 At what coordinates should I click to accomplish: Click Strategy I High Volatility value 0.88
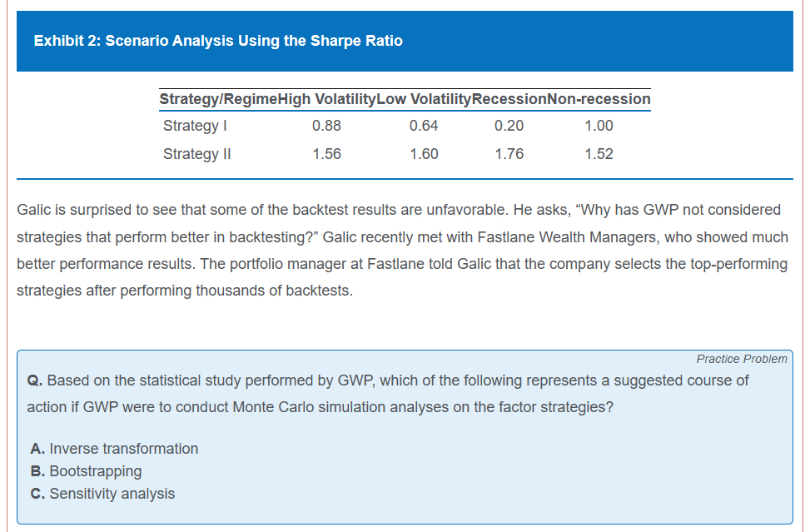pos(326,126)
